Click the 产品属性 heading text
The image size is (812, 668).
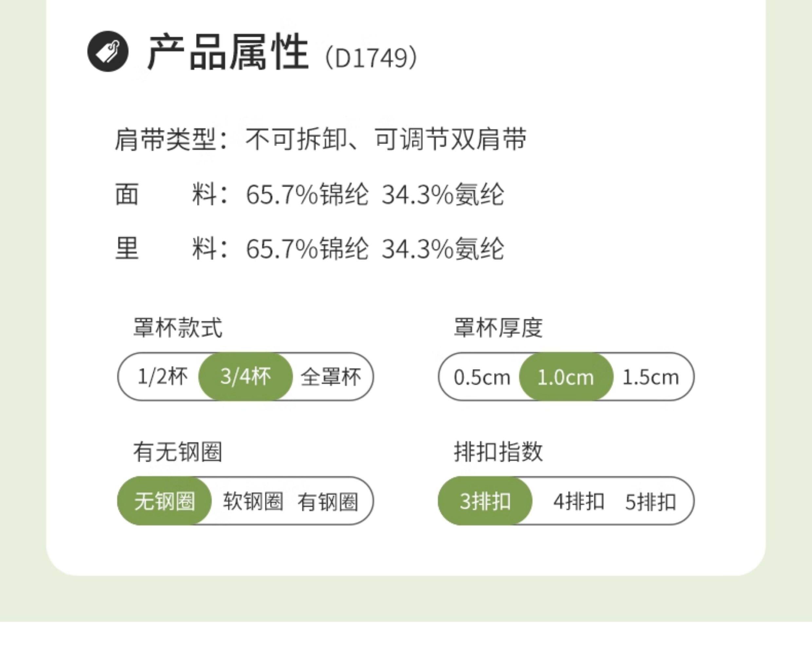click(228, 52)
